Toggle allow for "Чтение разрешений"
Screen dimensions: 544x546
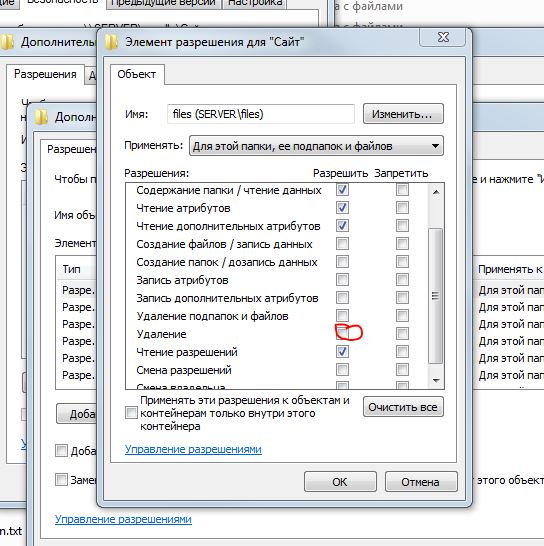coord(342,351)
